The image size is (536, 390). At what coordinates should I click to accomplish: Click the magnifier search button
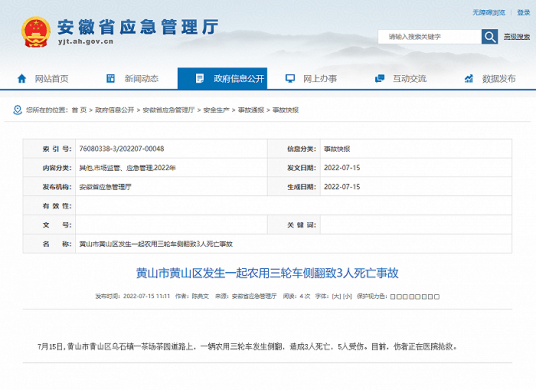490,37
